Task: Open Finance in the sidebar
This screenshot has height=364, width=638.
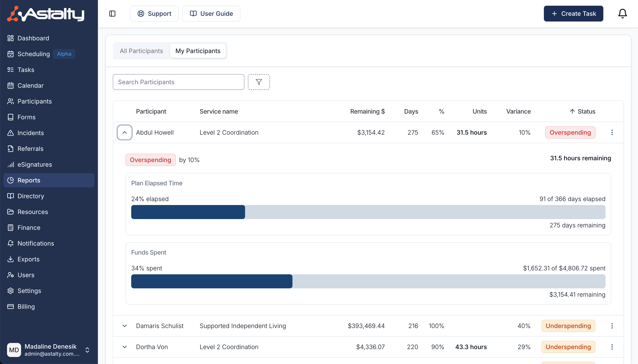Action: click(49, 228)
